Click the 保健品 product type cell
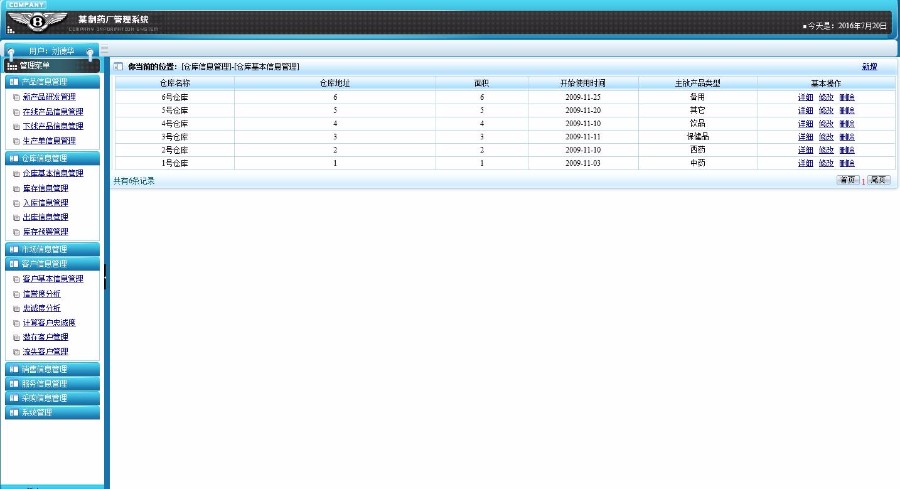Screen dimensions: 900x489 click(697, 137)
